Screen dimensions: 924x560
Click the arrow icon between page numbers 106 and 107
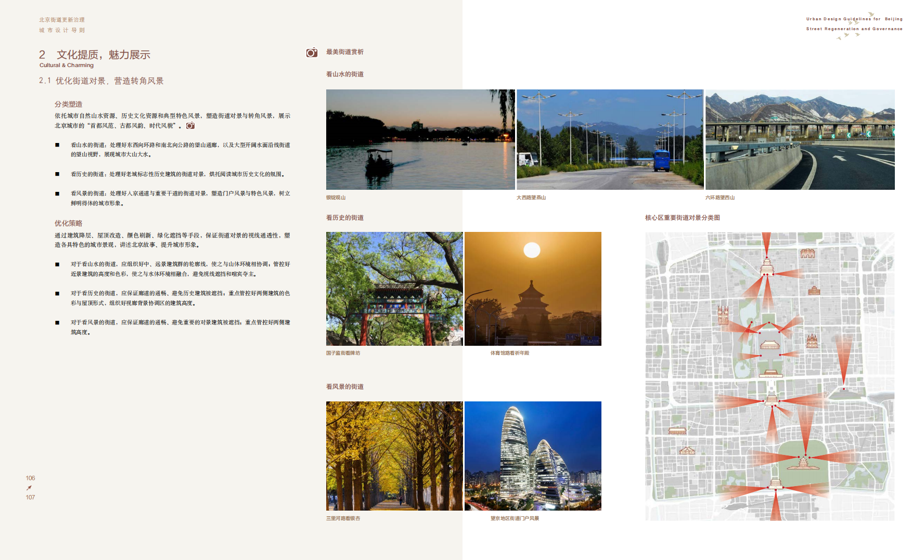[29, 488]
